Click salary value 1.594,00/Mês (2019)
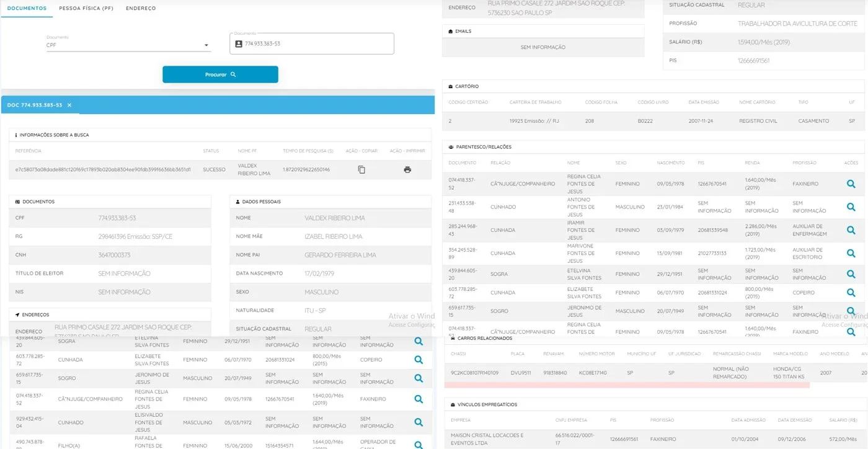868x449 pixels. [x=764, y=42]
